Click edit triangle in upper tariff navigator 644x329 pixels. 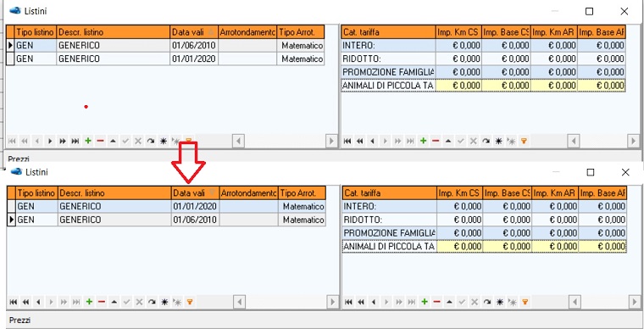pos(448,141)
